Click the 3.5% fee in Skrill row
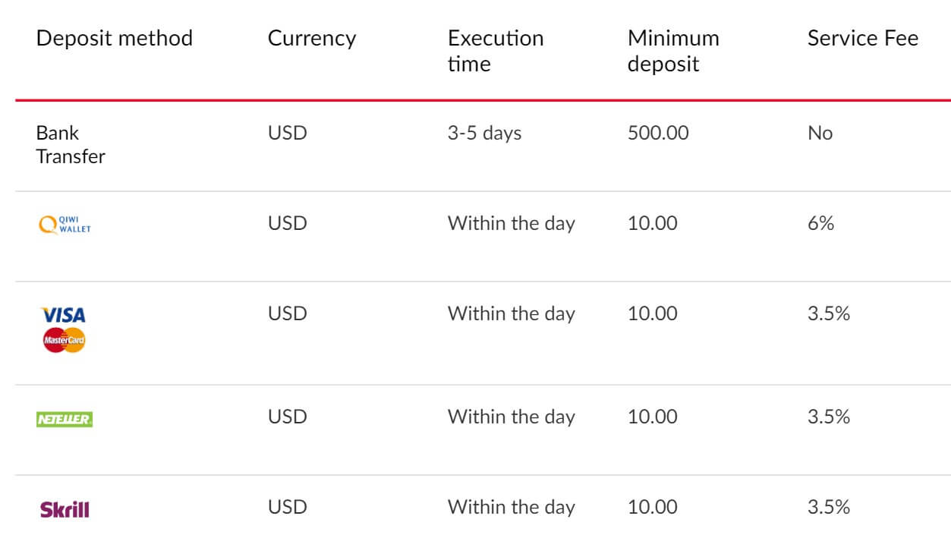Image resolution: width=951 pixels, height=560 pixels. pyautogui.click(x=828, y=507)
